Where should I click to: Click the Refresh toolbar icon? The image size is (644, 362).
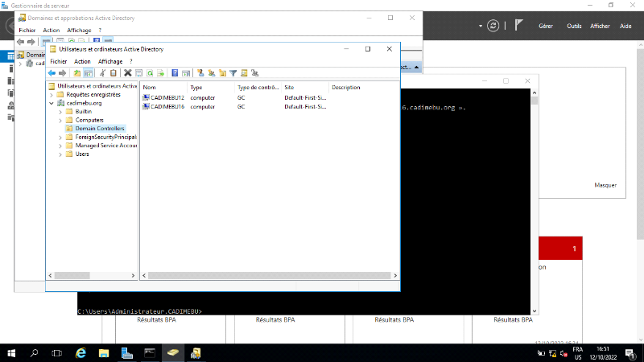click(150, 72)
